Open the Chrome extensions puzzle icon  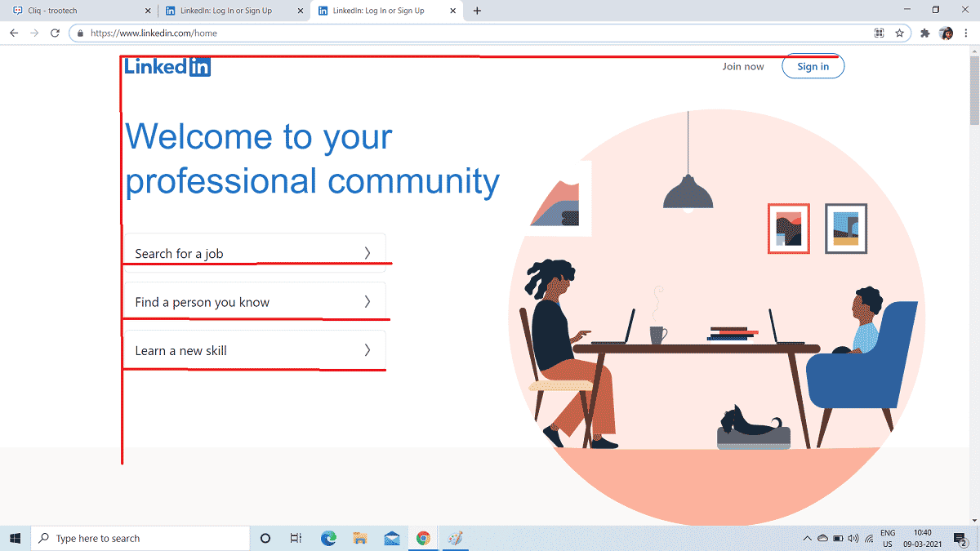coord(924,33)
